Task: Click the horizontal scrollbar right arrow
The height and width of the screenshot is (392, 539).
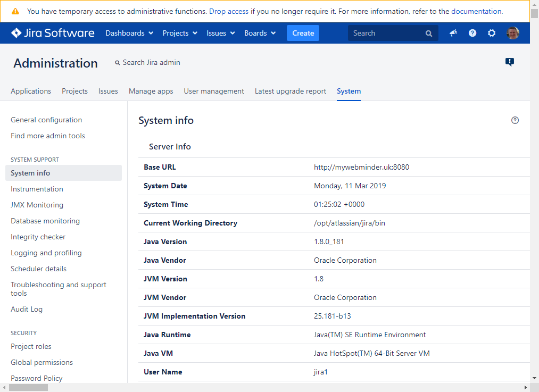Action: coord(525,388)
